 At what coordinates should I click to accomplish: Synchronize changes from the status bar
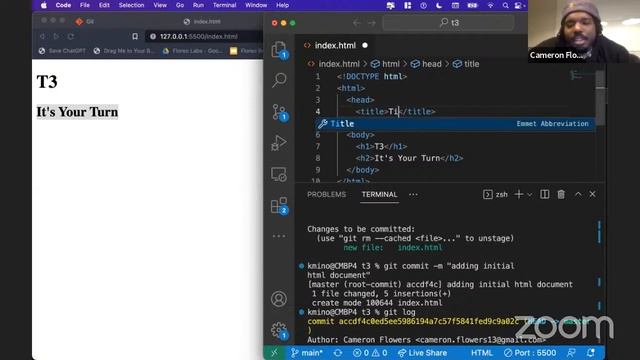coord(338,353)
